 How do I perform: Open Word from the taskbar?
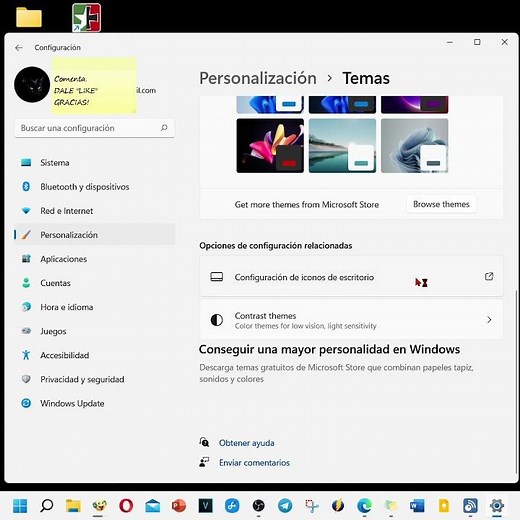(417, 506)
